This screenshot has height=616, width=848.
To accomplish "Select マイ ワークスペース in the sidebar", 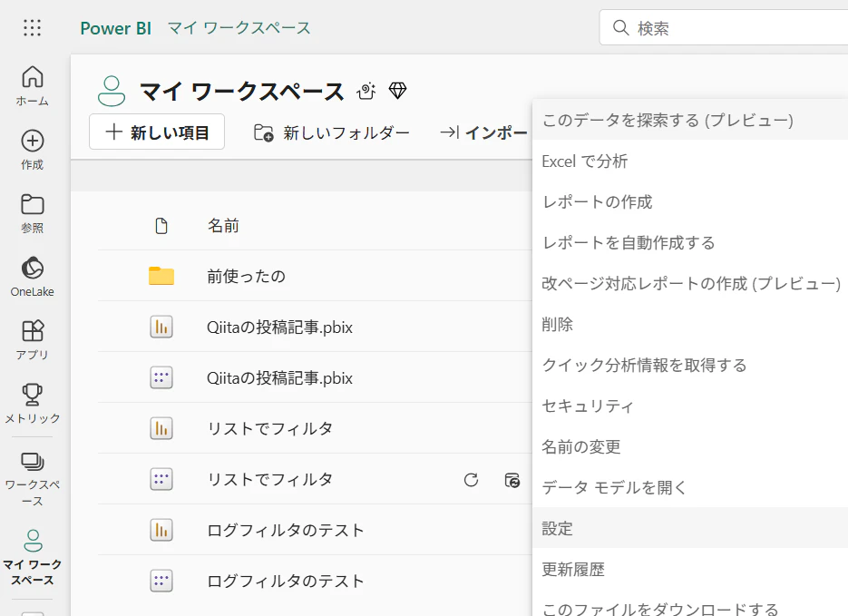I will click(32, 557).
